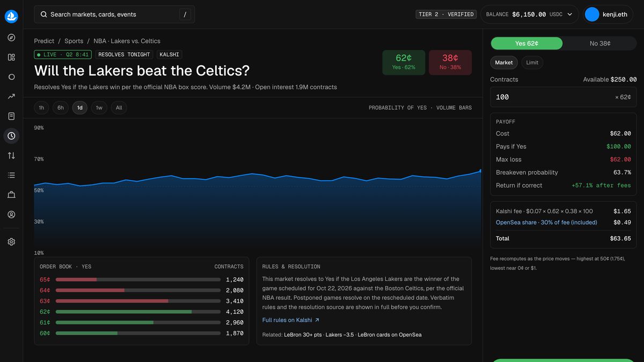Click the external arrow icon beside Full rules
644x362 pixels.
[x=317, y=320]
